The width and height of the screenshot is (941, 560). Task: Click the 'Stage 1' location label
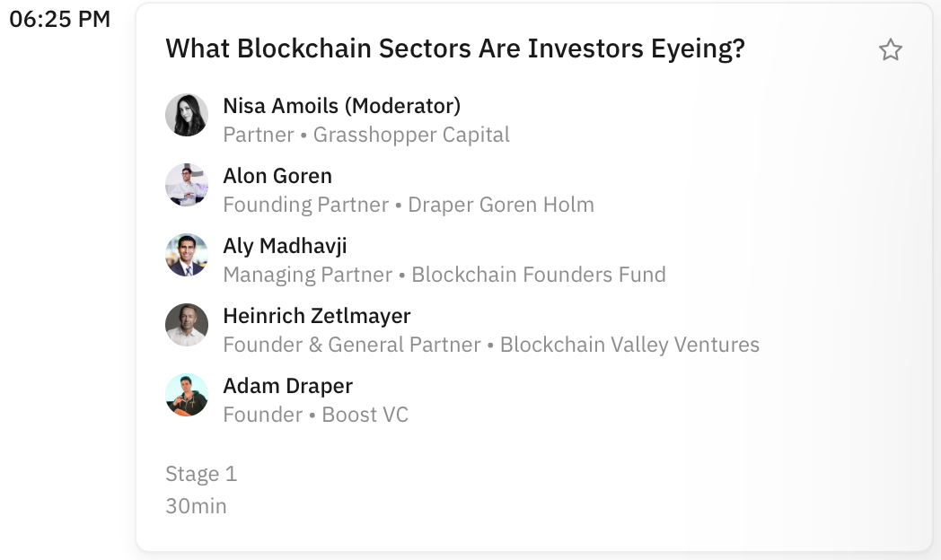(201, 474)
